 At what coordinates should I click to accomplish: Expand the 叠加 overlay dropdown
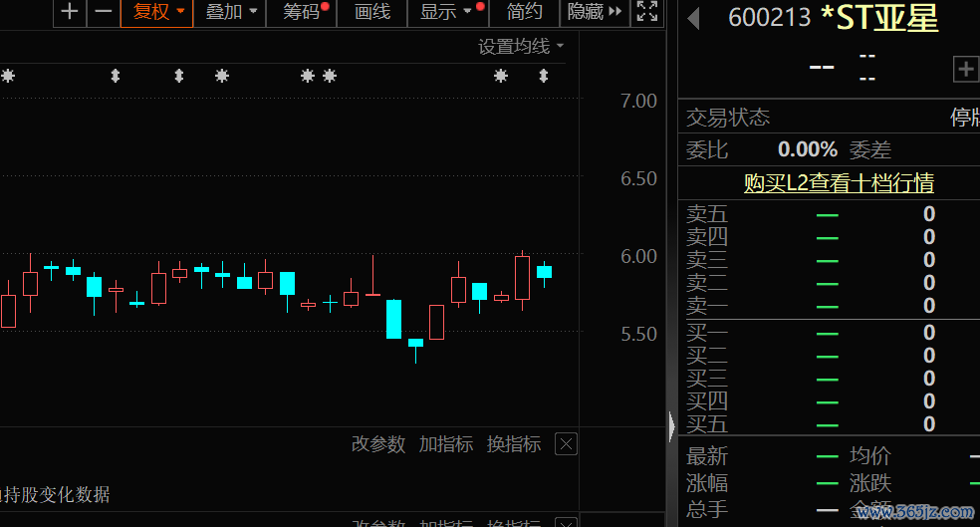231,12
